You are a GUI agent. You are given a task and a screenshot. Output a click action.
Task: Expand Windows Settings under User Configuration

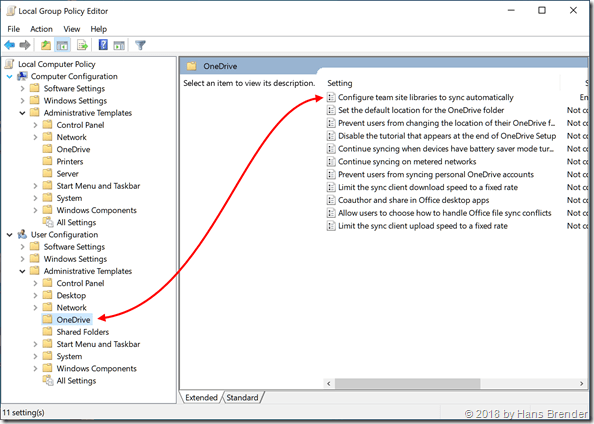click(x=22, y=259)
